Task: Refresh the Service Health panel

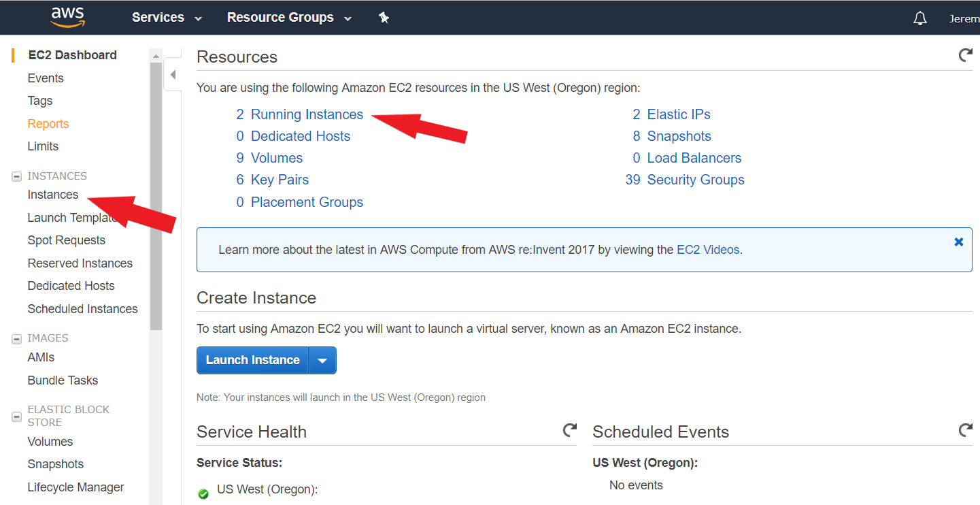Action: pos(569,429)
